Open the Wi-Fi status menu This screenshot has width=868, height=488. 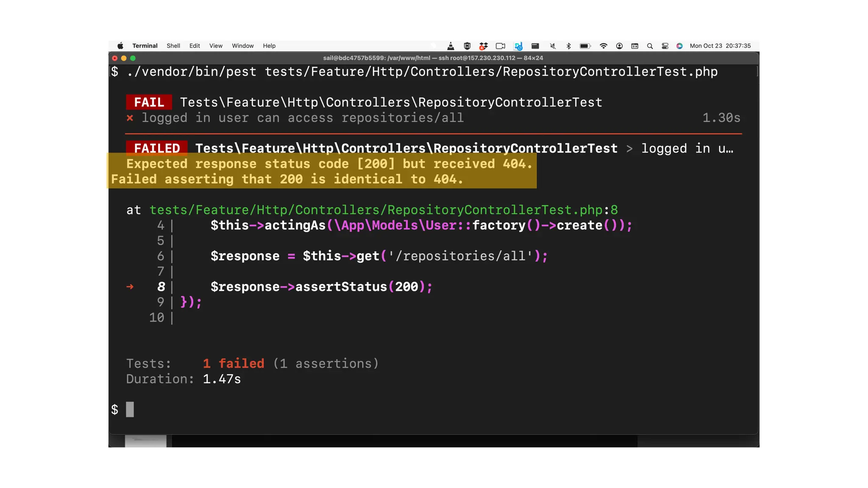pos(603,46)
